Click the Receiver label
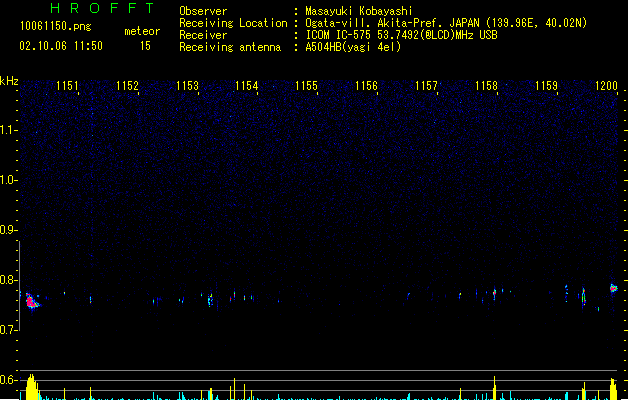629x400 pixels. pyautogui.click(x=203, y=35)
